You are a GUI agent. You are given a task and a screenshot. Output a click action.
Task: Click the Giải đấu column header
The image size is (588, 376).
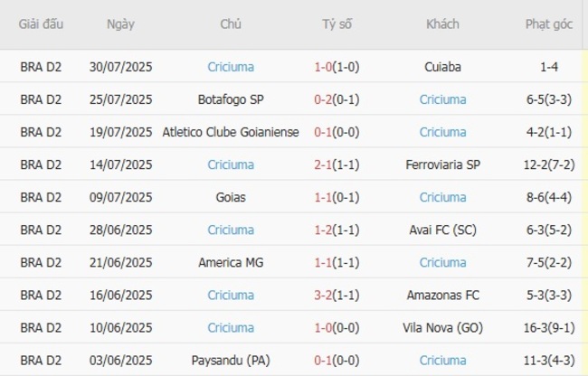[x=41, y=24]
